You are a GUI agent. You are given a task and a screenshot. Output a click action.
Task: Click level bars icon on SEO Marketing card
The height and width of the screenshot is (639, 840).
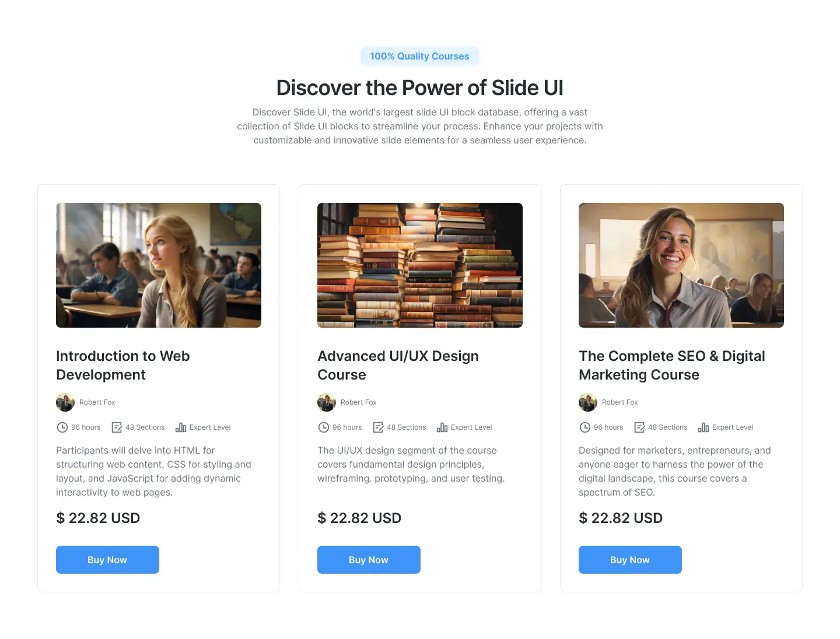click(703, 427)
